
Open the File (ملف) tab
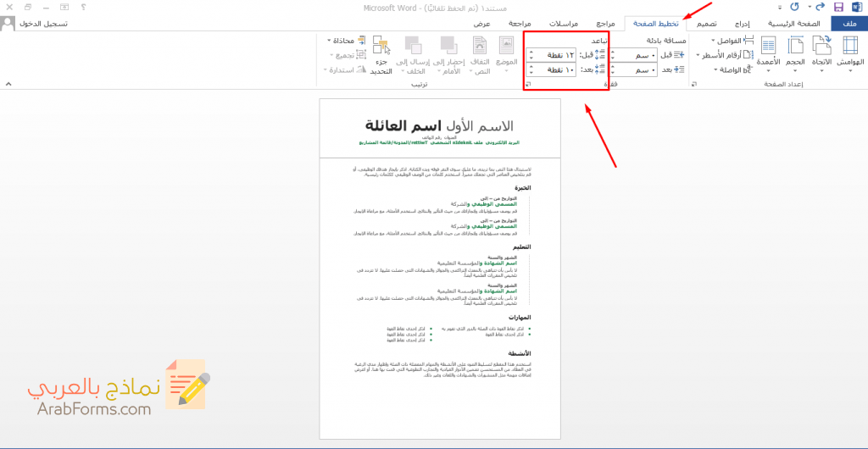(x=849, y=24)
